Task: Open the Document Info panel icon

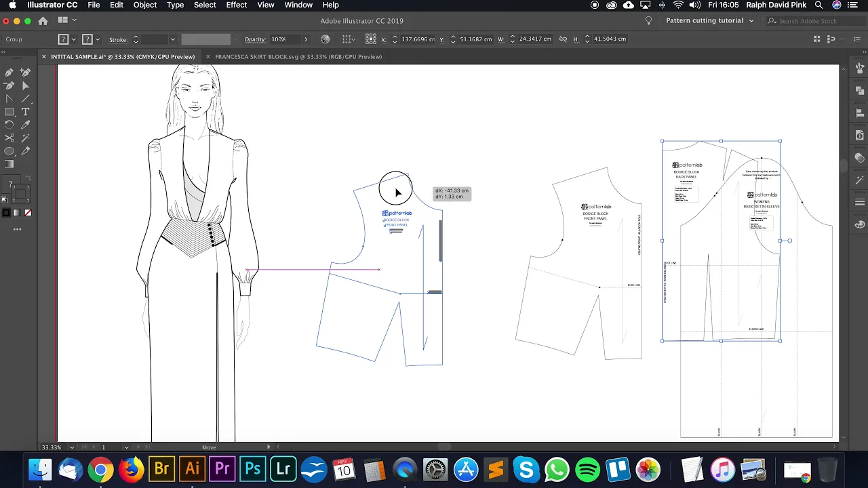Action: [x=860, y=136]
